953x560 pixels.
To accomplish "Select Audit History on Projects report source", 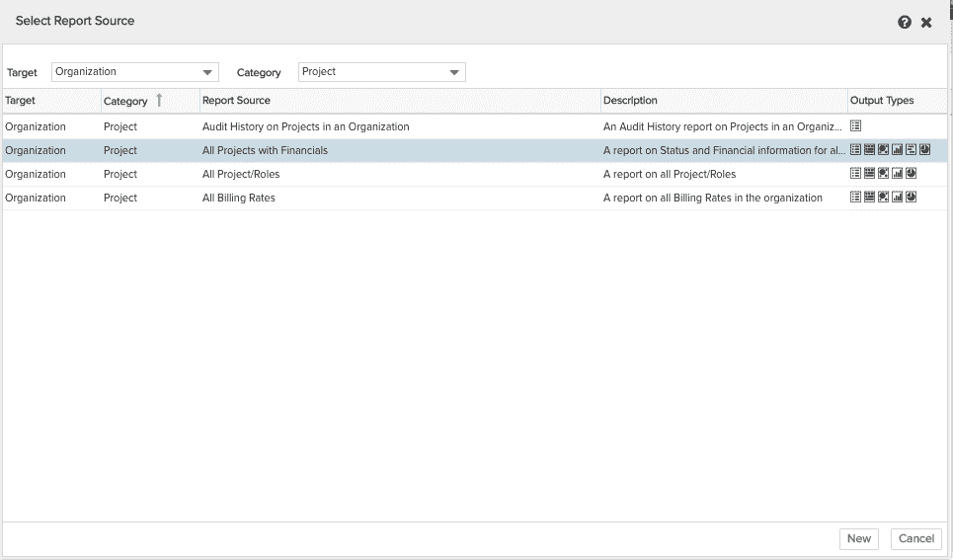I will 305,126.
